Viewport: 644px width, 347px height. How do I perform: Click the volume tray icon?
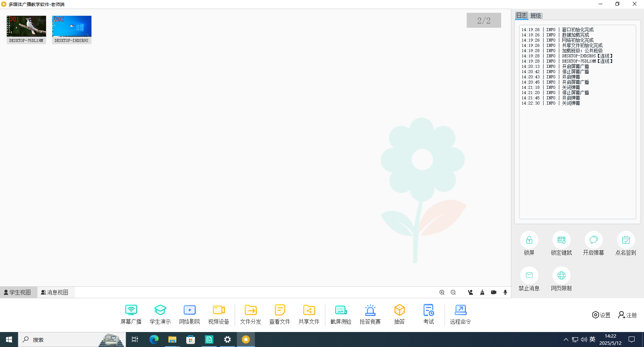584,340
